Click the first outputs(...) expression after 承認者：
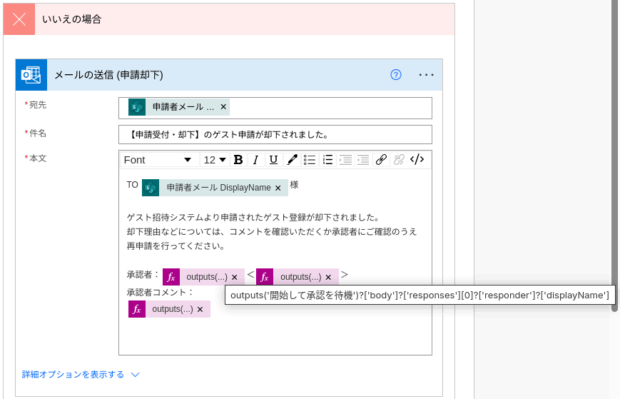The height and width of the screenshot is (399, 620). (203, 277)
